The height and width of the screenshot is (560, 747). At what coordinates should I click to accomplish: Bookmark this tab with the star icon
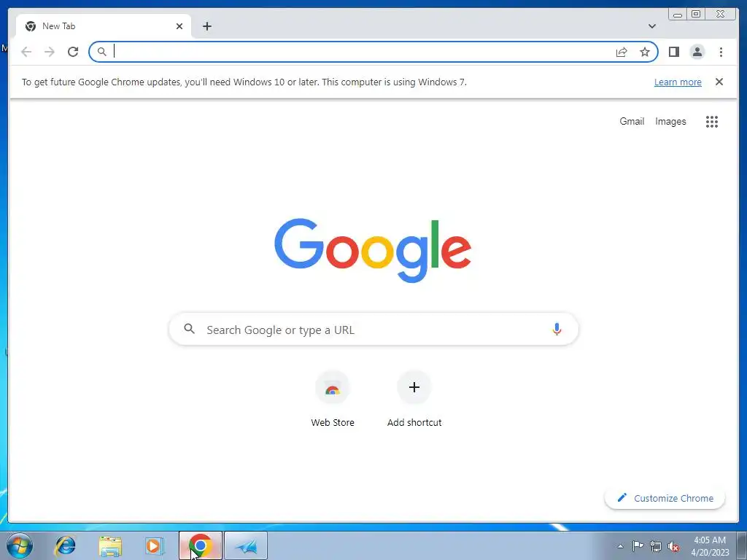pyautogui.click(x=645, y=52)
